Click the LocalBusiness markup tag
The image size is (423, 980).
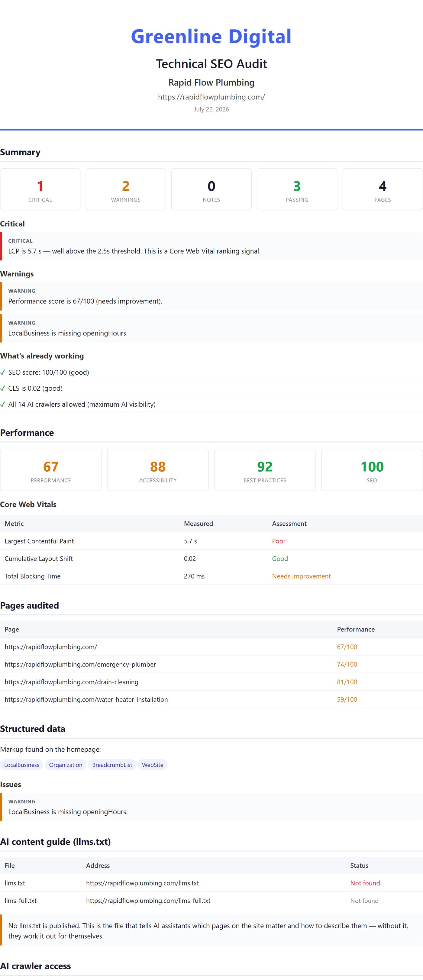pyautogui.click(x=22, y=765)
